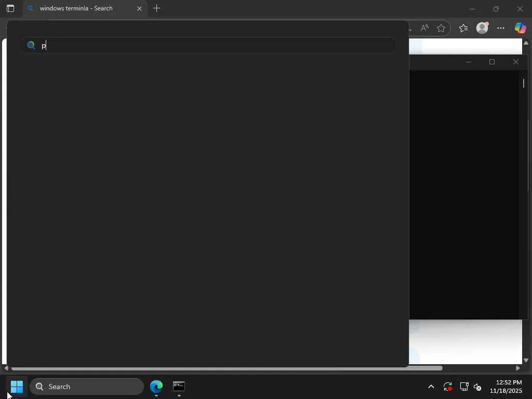Open the terminal app from the taskbar
This screenshot has width=532, height=399.
point(179,386)
